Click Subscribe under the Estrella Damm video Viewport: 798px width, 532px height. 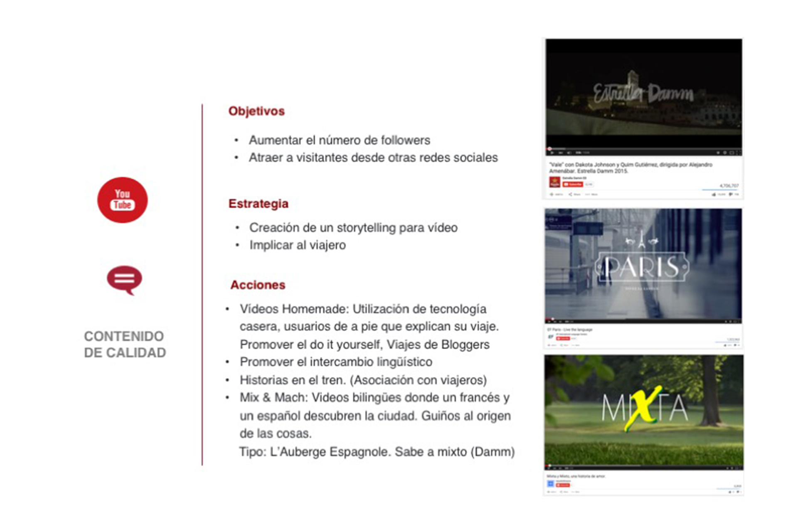click(573, 184)
